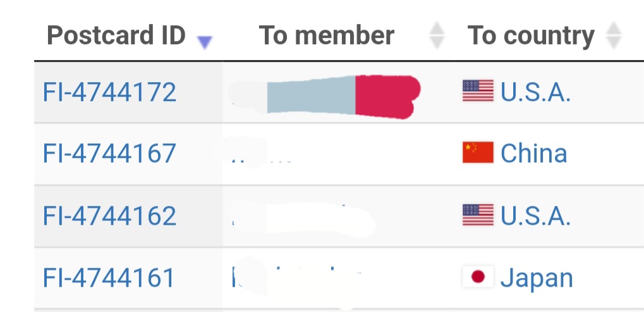The image size is (644, 312).
Task: Click the US flag in the FI-4744172 row
Action: 478,92
